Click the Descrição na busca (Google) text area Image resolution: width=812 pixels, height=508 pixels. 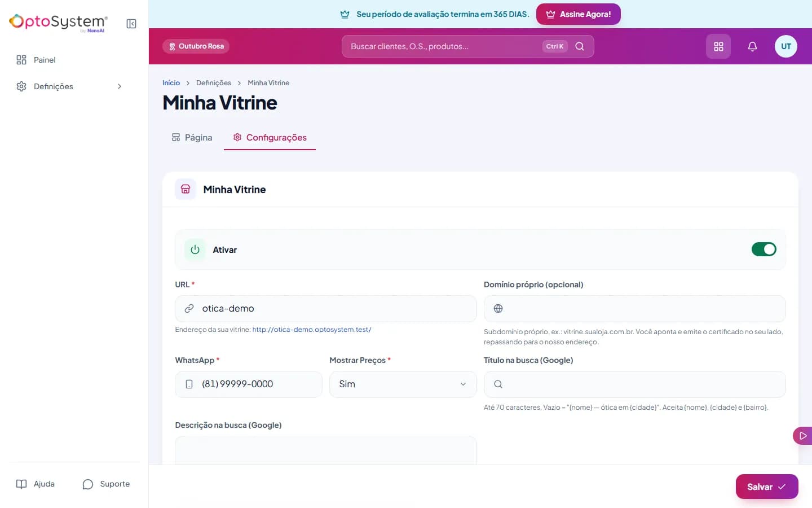pyautogui.click(x=326, y=450)
